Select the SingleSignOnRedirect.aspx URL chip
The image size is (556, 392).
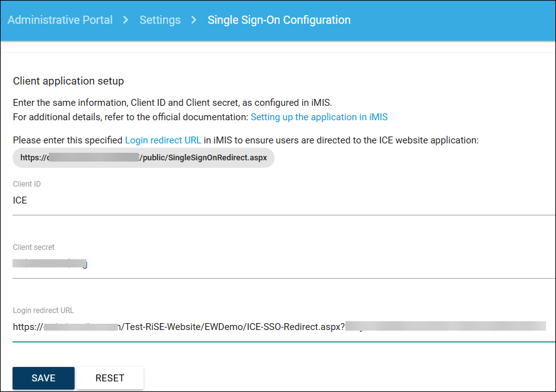click(144, 158)
